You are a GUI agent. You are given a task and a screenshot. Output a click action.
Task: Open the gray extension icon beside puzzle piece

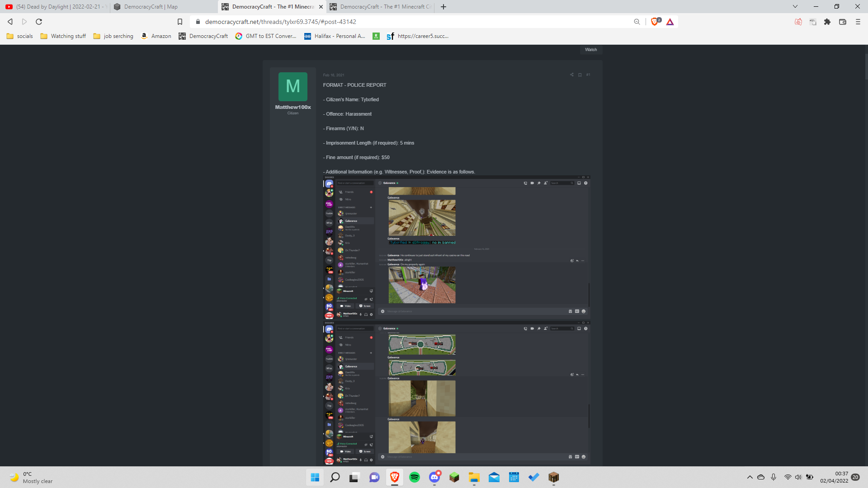tap(813, 22)
